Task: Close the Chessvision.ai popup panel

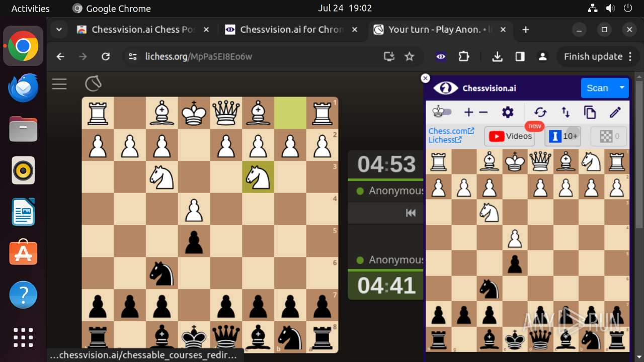Action: (x=426, y=78)
